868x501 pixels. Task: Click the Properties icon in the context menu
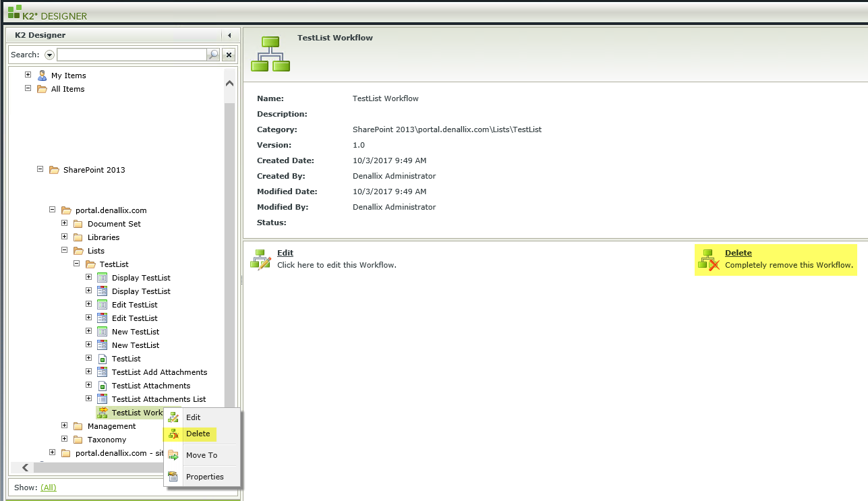(x=173, y=477)
